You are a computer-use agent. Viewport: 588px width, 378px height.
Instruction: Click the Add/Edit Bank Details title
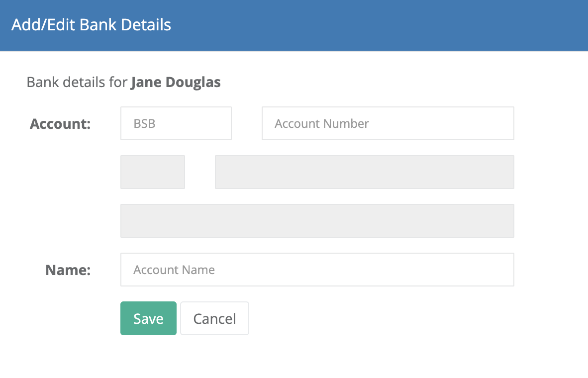pos(91,25)
